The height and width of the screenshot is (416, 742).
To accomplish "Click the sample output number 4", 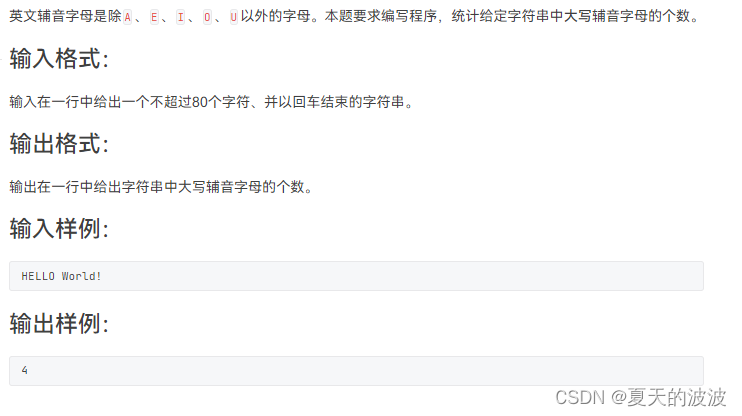I will tap(25, 370).
